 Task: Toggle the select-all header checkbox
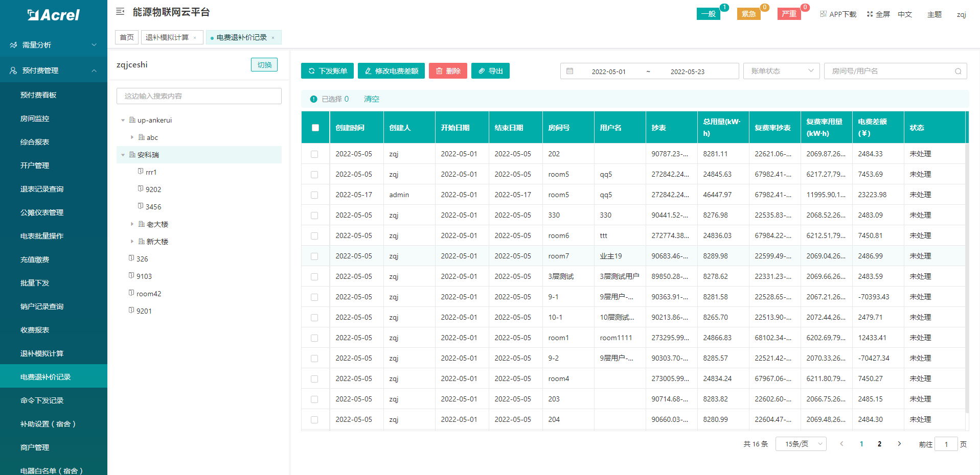point(315,128)
